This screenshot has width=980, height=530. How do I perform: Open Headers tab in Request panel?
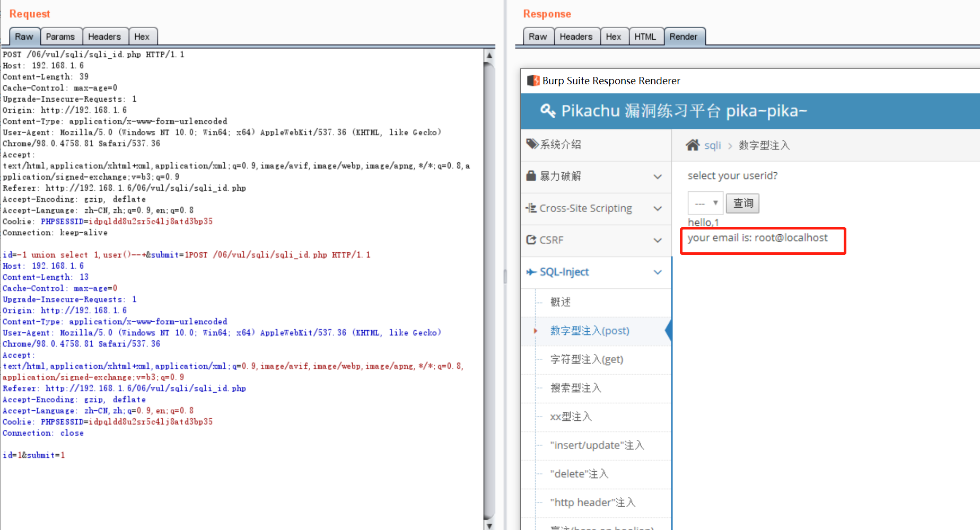[x=104, y=37]
